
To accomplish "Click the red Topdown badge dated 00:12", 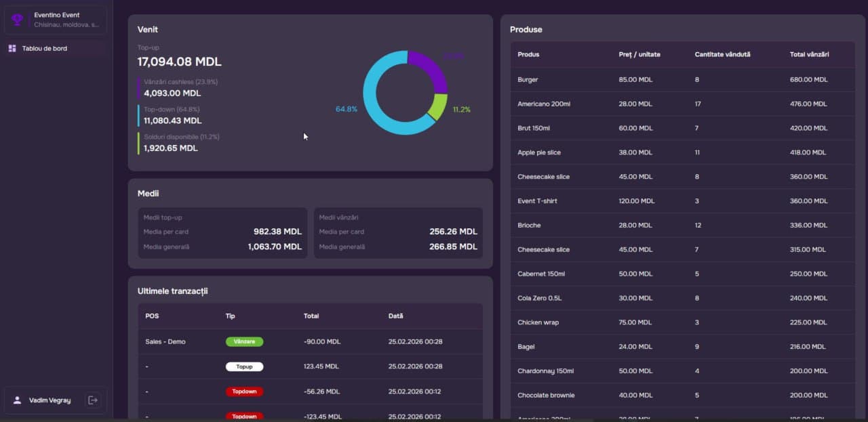I will 244,391.
